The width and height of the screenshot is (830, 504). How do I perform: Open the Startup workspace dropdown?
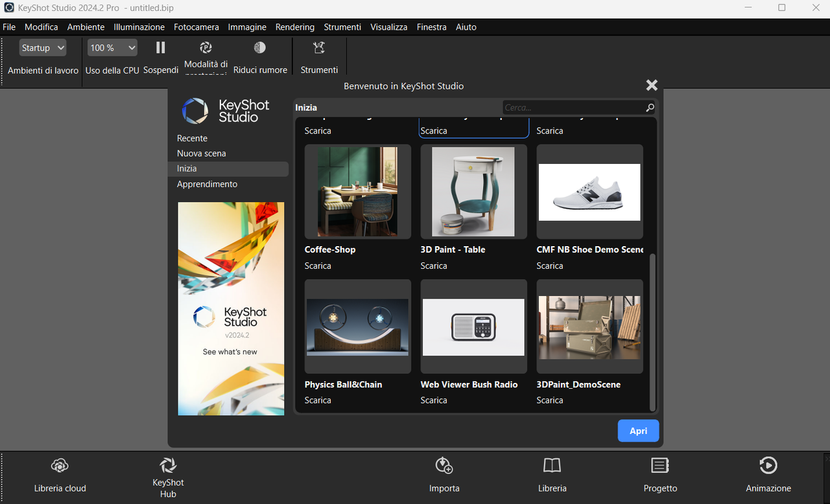point(43,48)
